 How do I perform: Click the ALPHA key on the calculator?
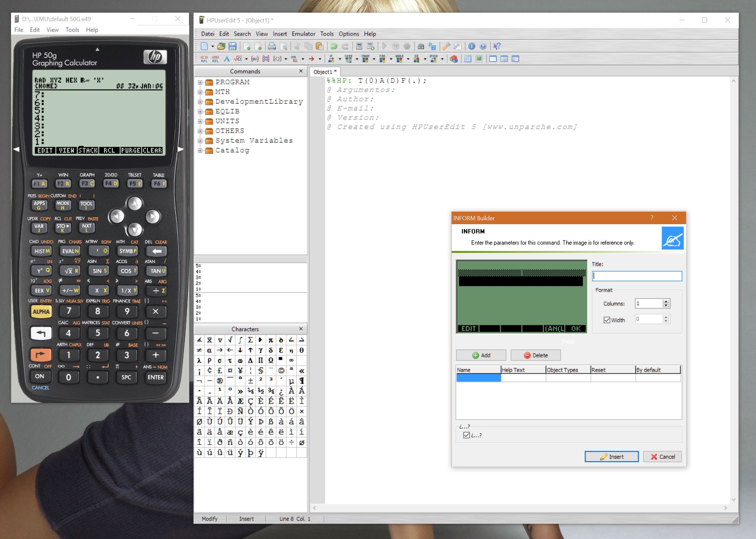pos(41,311)
